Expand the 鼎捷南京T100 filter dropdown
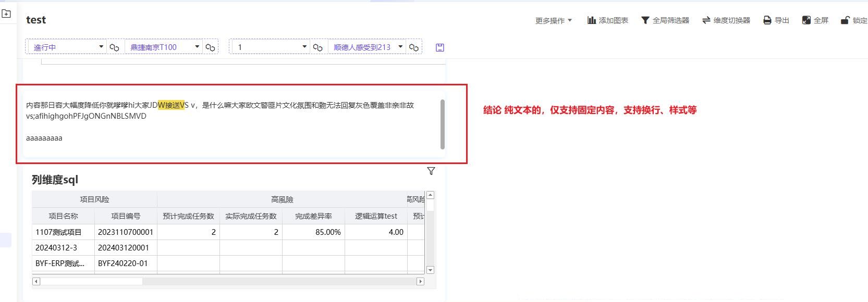The width and height of the screenshot is (868, 302). (163, 47)
